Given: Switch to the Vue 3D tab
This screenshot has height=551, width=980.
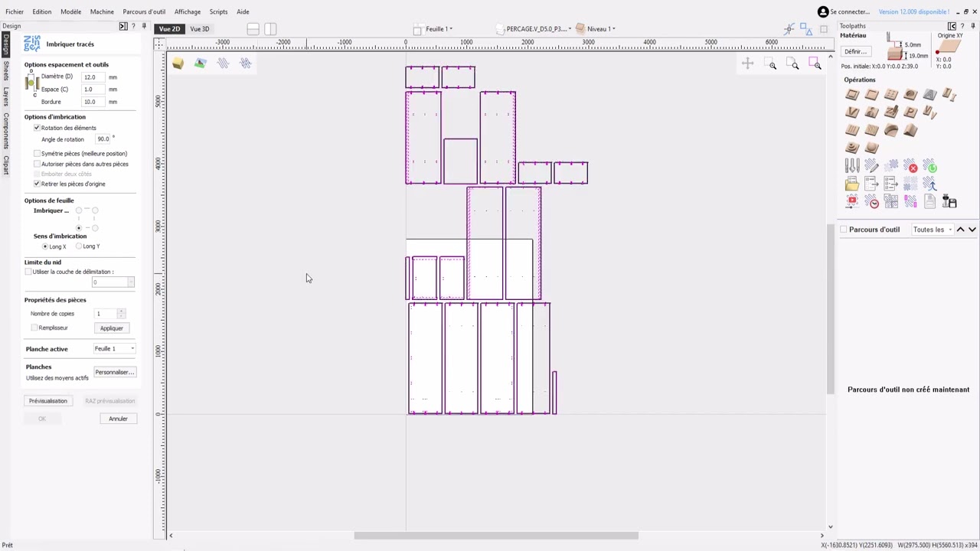Looking at the screenshot, I should [x=199, y=29].
